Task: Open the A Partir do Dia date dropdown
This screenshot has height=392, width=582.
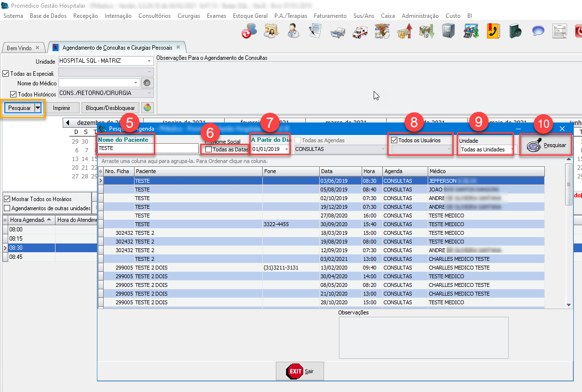Action: (287, 149)
